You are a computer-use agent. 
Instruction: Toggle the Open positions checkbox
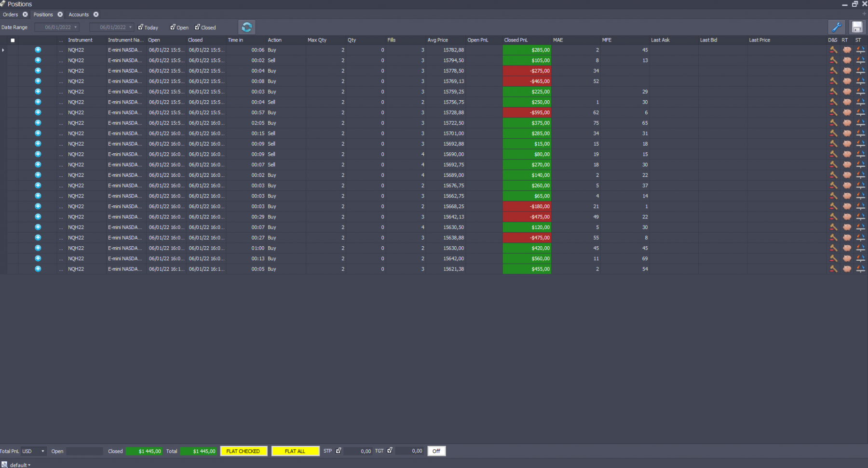(173, 27)
